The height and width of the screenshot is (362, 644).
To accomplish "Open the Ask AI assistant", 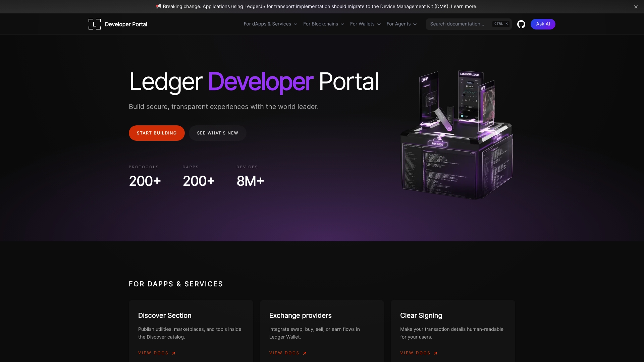I will coord(543,24).
